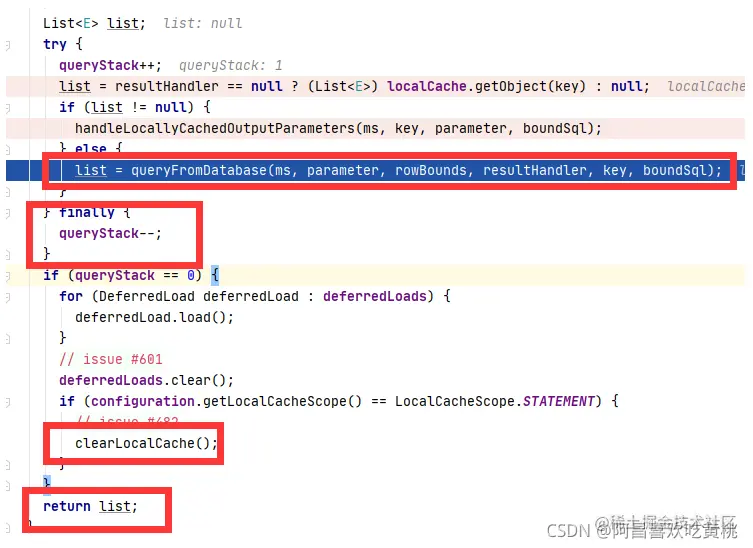Click the highlighted queryFromDatabase execution line
Screen dimensions: 753x548
pos(376,171)
